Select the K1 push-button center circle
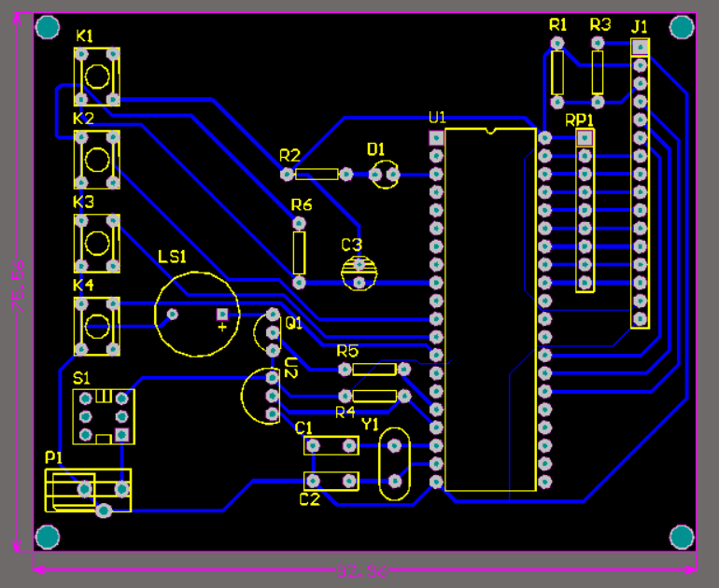The width and height of the screenshot is (719, 588). click(97, 77)
